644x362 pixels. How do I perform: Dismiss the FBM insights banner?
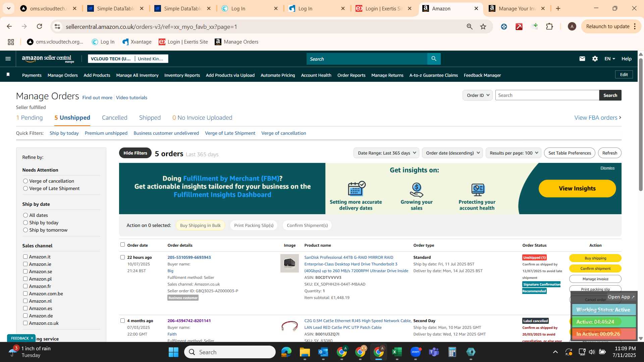point(607,168)
